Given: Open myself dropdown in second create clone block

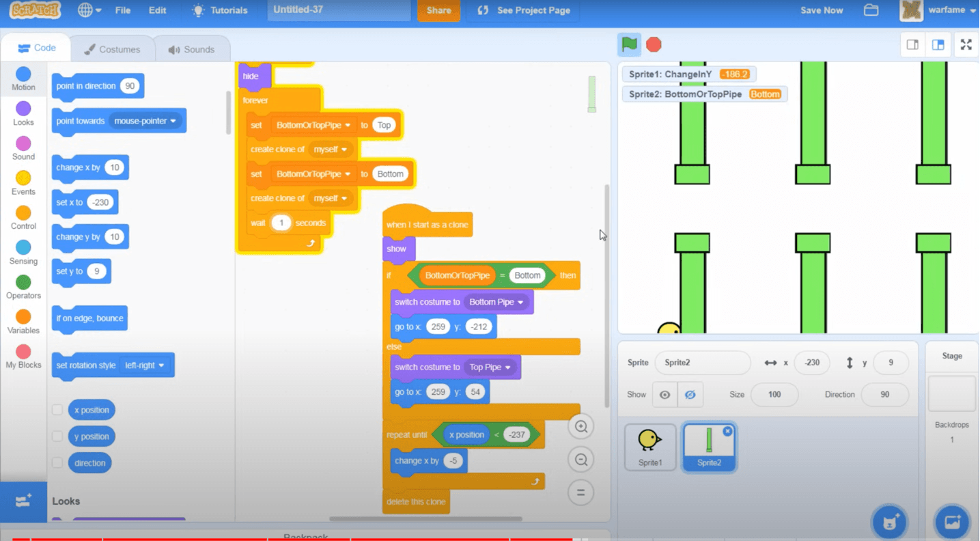Looking at the screenshot, I should 330,198.
